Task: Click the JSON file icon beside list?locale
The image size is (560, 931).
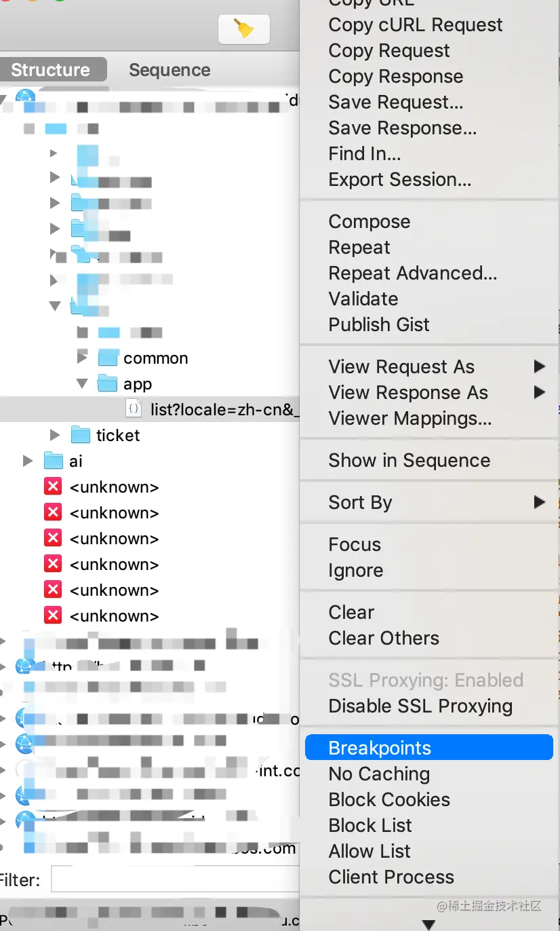Action: coord(134,409)
